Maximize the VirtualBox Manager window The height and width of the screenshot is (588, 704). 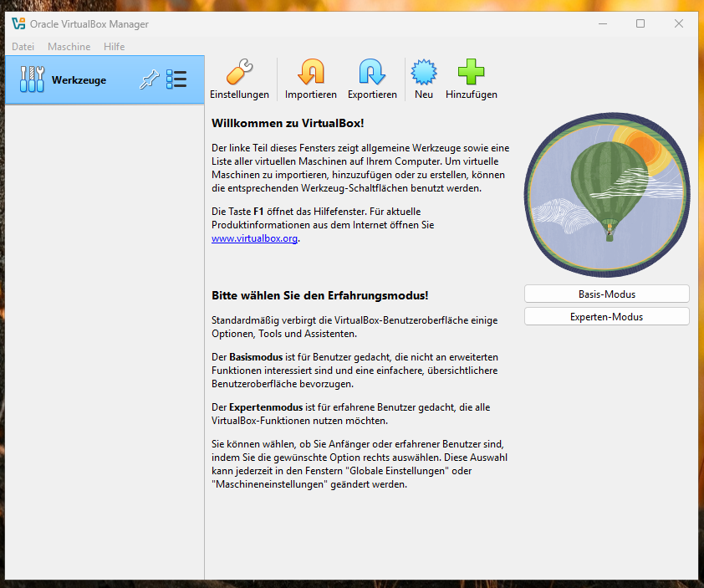[640, 23]
